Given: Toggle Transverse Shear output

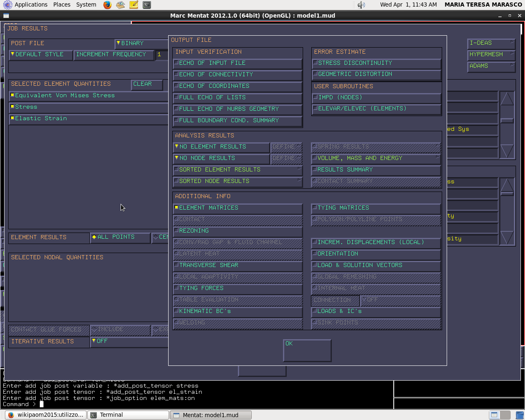Looking at the screenshot, I should 238,265.
